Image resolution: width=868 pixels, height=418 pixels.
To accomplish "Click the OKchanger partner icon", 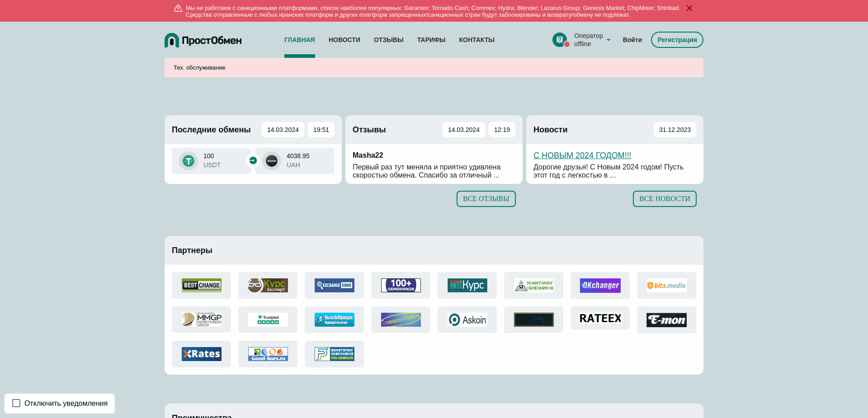I will pos(600,285).
